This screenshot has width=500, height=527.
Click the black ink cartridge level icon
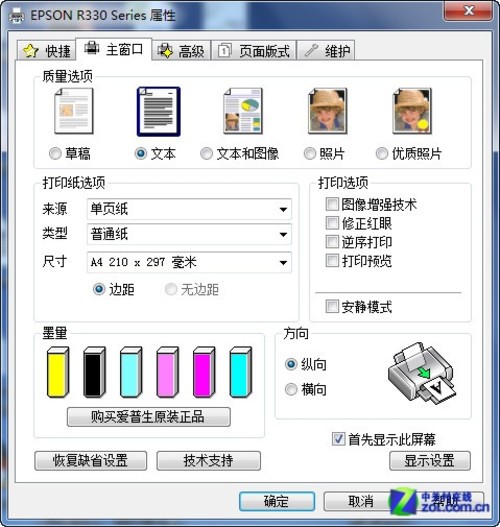[x=94, y=372]
